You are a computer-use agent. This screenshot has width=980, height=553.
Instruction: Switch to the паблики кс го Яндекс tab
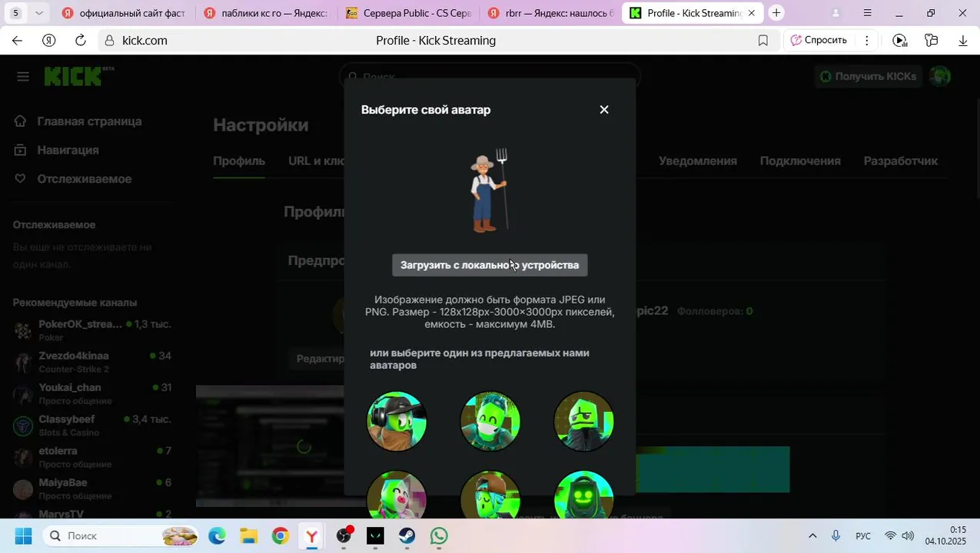pos(265,13)
